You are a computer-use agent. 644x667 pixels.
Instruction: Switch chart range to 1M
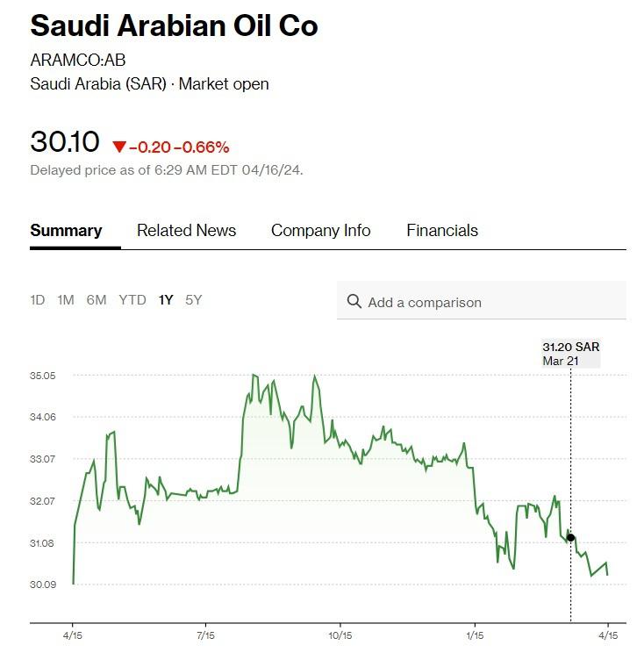coord(66,300)
